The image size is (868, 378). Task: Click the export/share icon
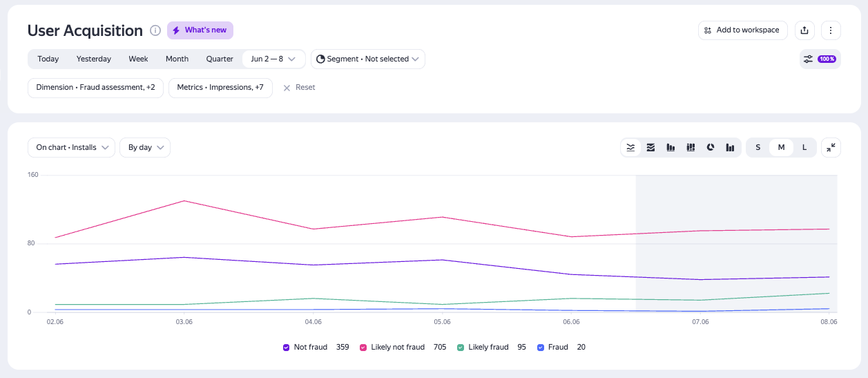(x=804, y=30)
